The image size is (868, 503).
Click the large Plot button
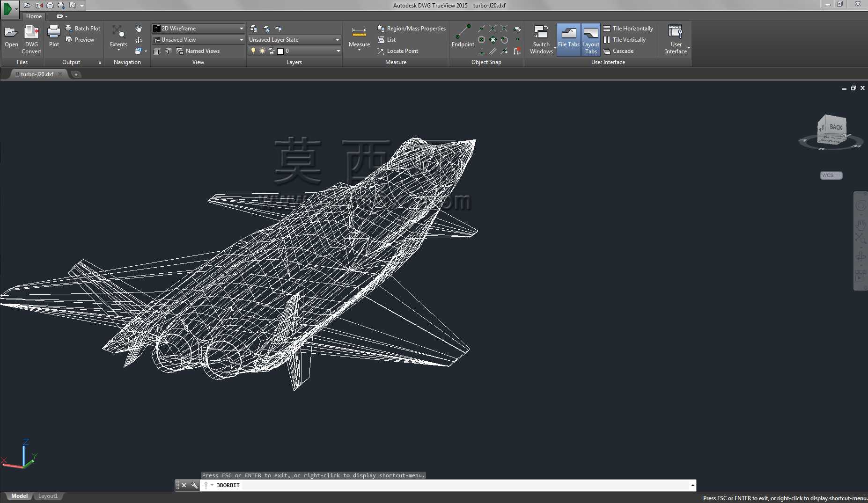click(54, 37)
